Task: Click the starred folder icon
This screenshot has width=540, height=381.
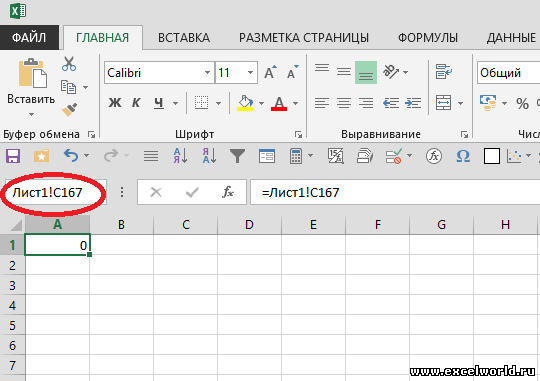Action: pos(41,156)
